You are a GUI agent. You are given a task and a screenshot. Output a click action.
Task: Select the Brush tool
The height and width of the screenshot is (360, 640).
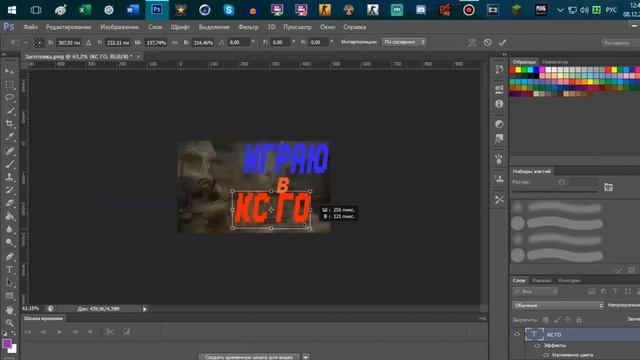pos(9,164)
